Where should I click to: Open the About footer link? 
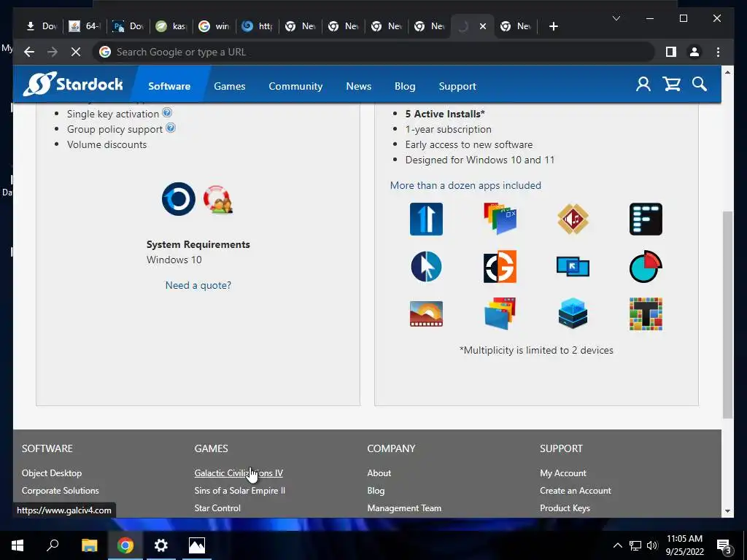click(x=379, y=472)
